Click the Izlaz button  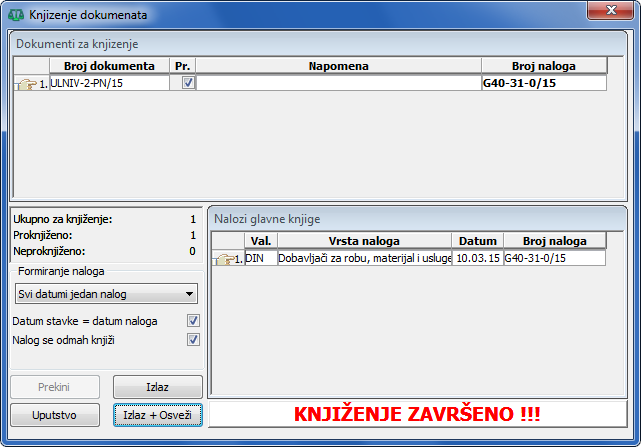pos(158,386)
